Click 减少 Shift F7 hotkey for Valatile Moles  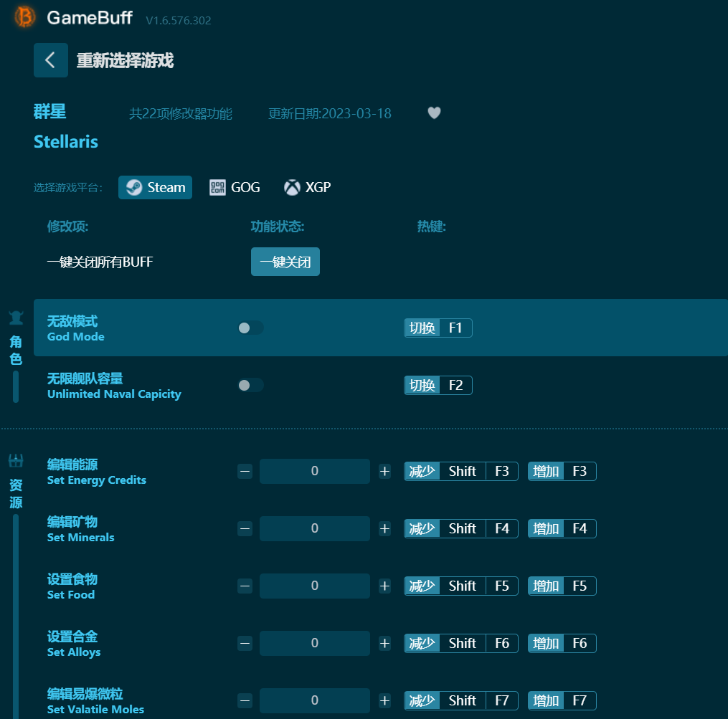click(461, 701)
